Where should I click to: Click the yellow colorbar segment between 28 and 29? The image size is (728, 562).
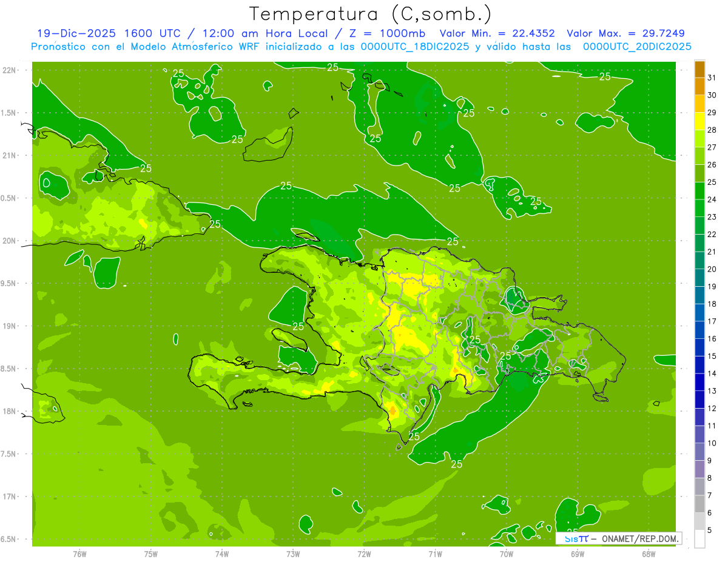[699, 121]
